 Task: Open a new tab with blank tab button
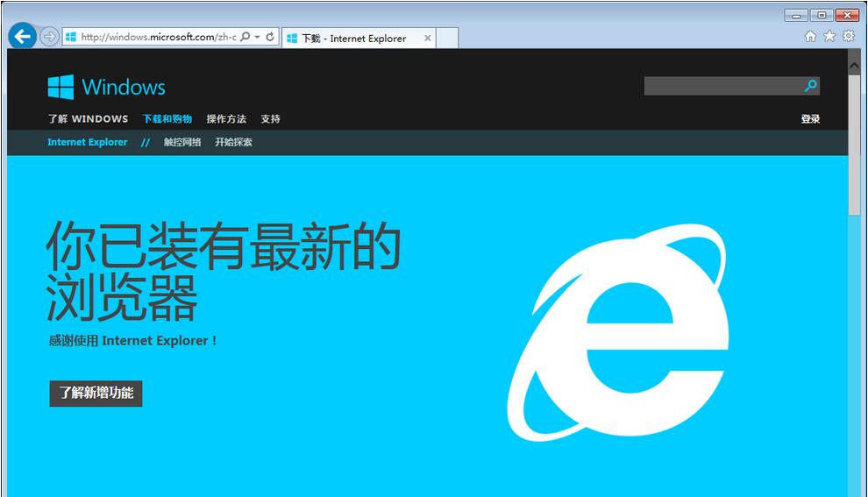(447, 39)
